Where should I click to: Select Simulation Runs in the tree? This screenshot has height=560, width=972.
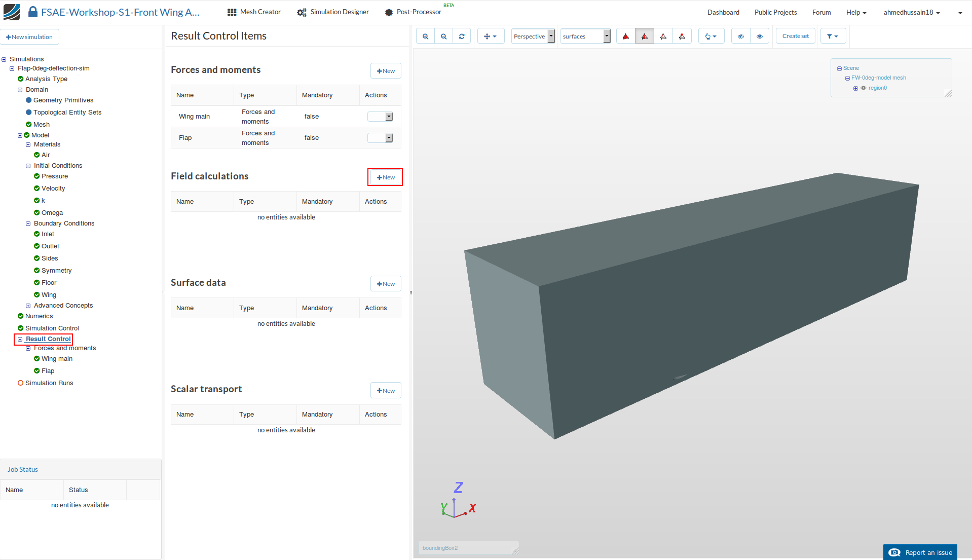[x=49, y=383]
